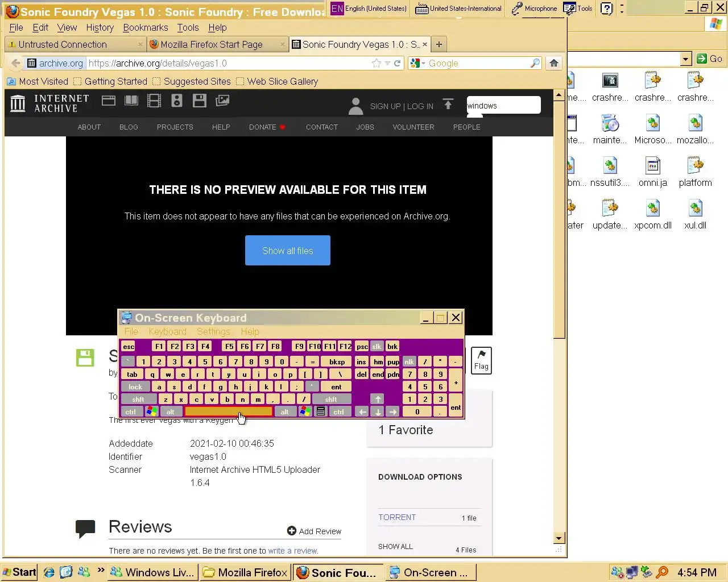Click Show all files button
This screenshot has width=728, height=582.
tap(288, 251)
